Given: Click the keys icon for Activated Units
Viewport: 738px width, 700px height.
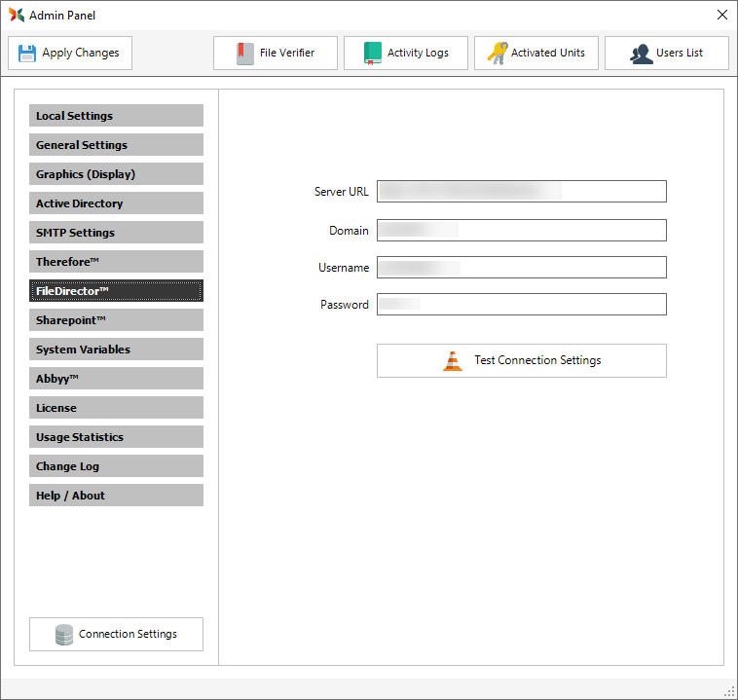Looking at the screenshot, I should (x=498, y=53).
